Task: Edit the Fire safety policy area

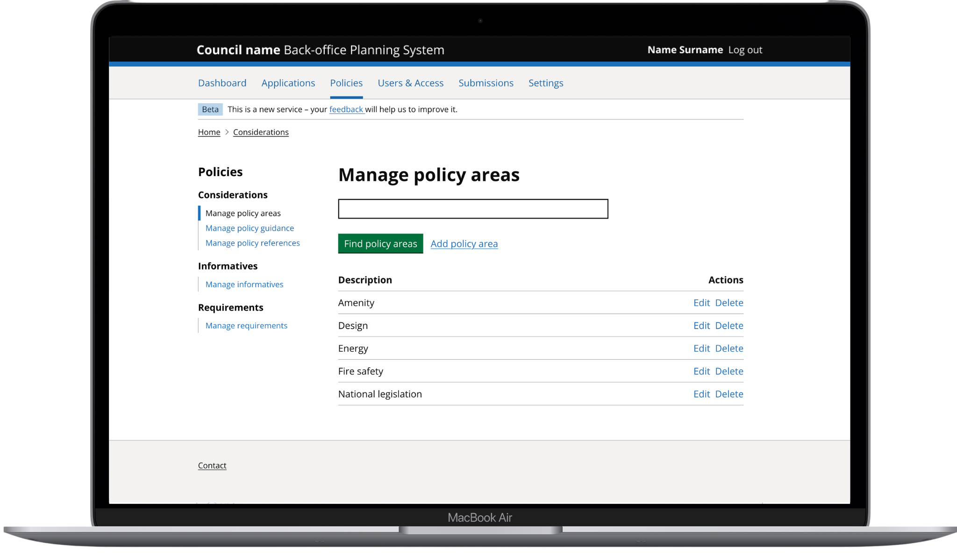Action: point(701,372)
